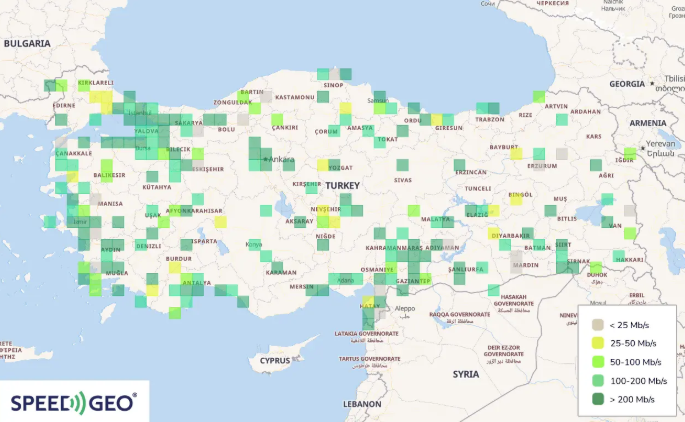Image resolution: width=685 pixels, height=422 pixels.
Task: Click the '< 25 Mb/s' legend label
Action: 632,325
